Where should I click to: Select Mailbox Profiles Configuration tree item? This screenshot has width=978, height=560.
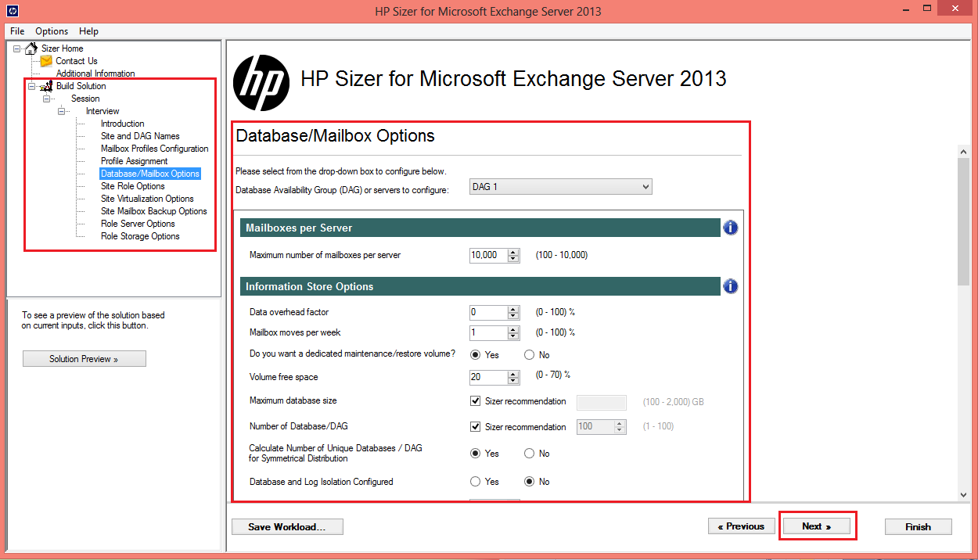pos(154,149)
